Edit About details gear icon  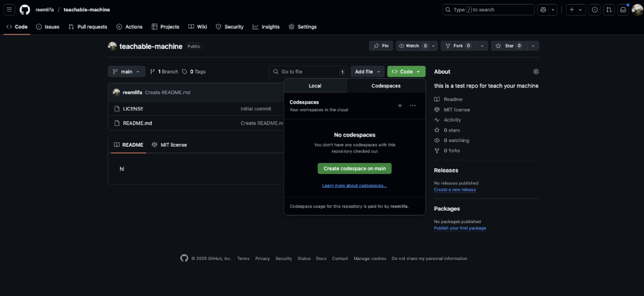click(x=536, y=72)
